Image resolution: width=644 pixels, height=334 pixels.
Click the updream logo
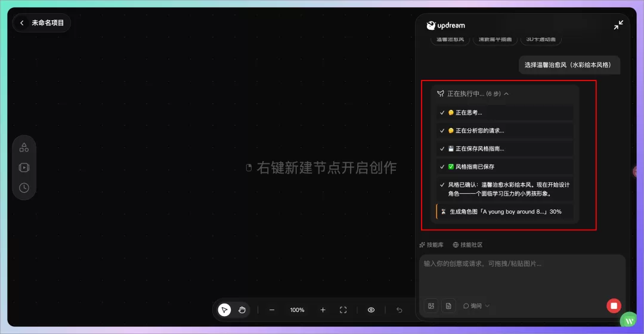(x=445, y=26)
